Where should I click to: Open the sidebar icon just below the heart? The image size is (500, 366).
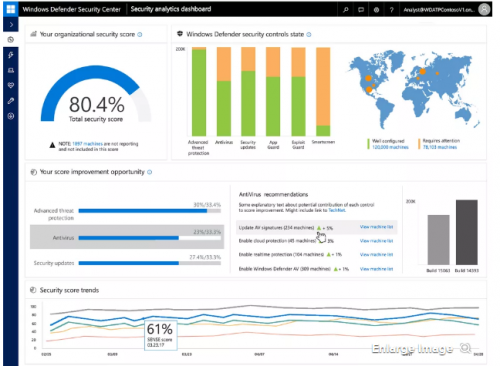coord(11,101)
